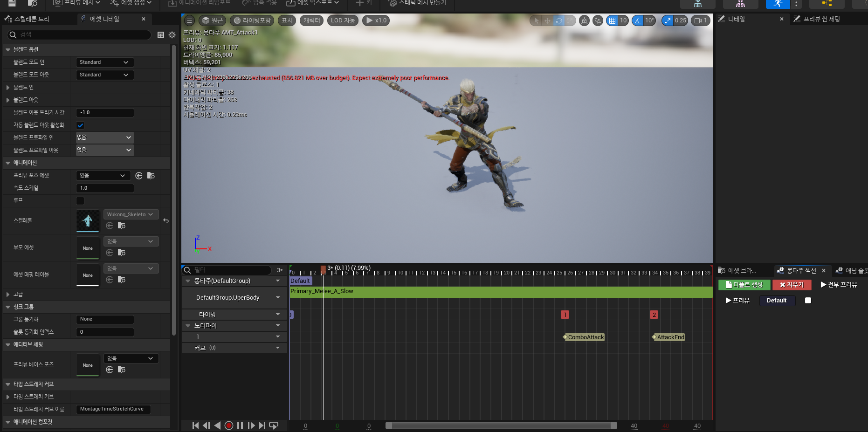Use selected asset for preview pose asset

pos(139,176)
